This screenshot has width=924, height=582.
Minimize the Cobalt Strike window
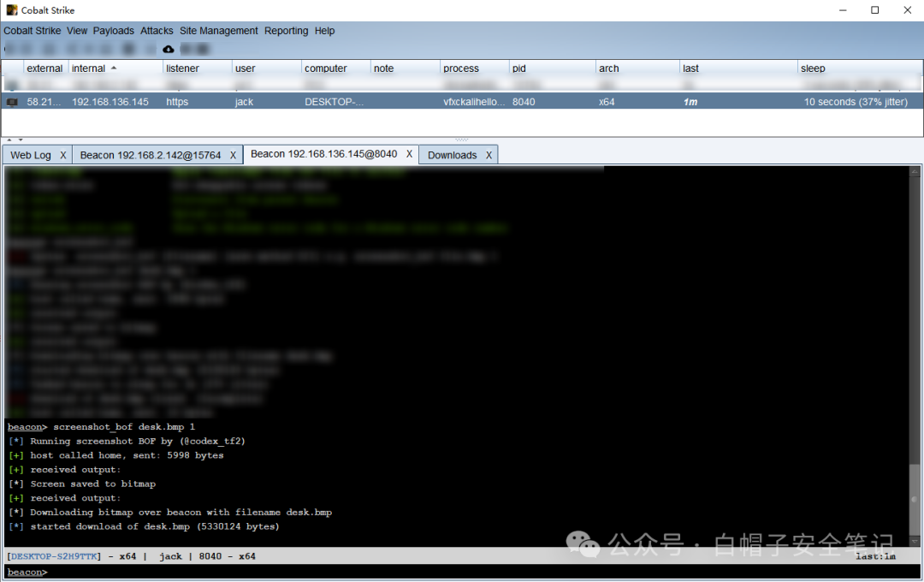(844, 10)
